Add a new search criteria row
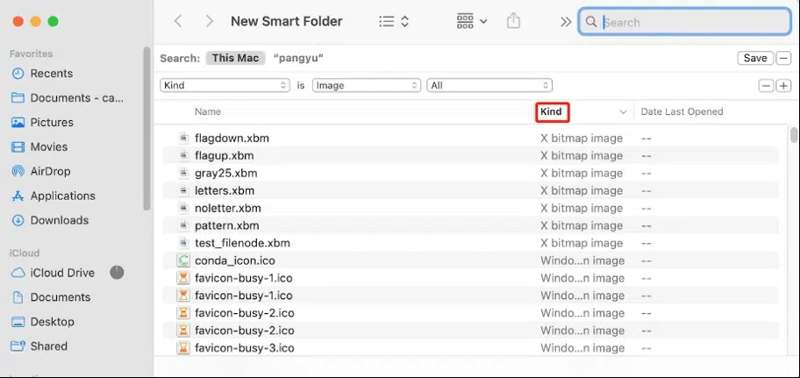 [783, 86]
